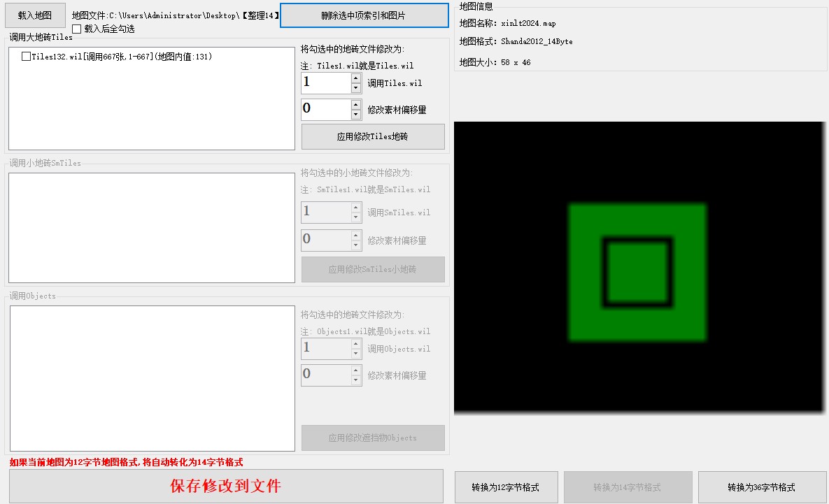Click the 调用Tiles.wil number input field
This screenshot has width=829, height=504.
325,83
